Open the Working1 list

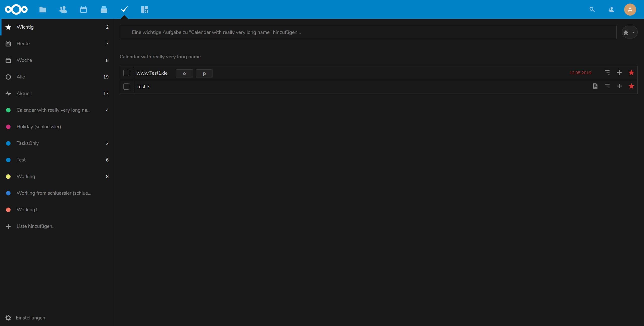click(x=57, y=210)
